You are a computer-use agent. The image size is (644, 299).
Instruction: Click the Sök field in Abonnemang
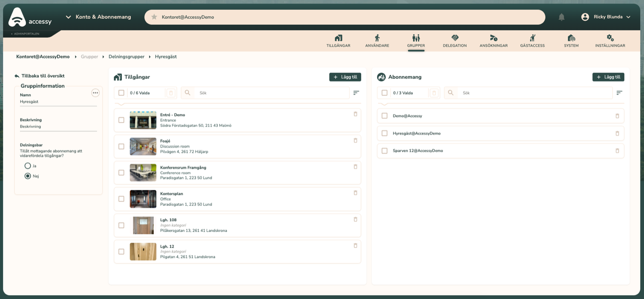tap(536, 93)
